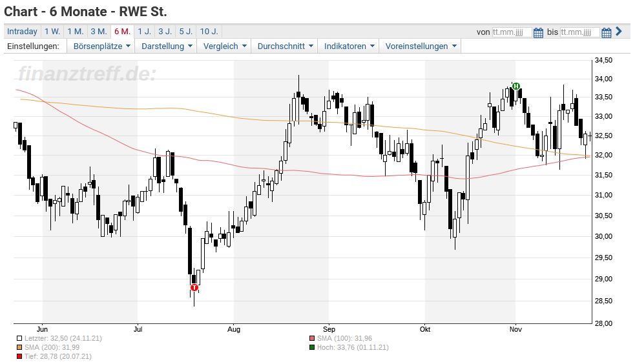Focus the 'bis' end date field
The image size is (635, 364).
pos(580,32)
